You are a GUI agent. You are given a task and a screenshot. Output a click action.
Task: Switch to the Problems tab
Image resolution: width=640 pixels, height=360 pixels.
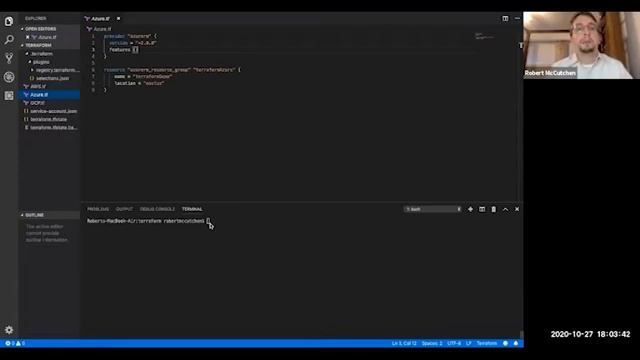98,209
